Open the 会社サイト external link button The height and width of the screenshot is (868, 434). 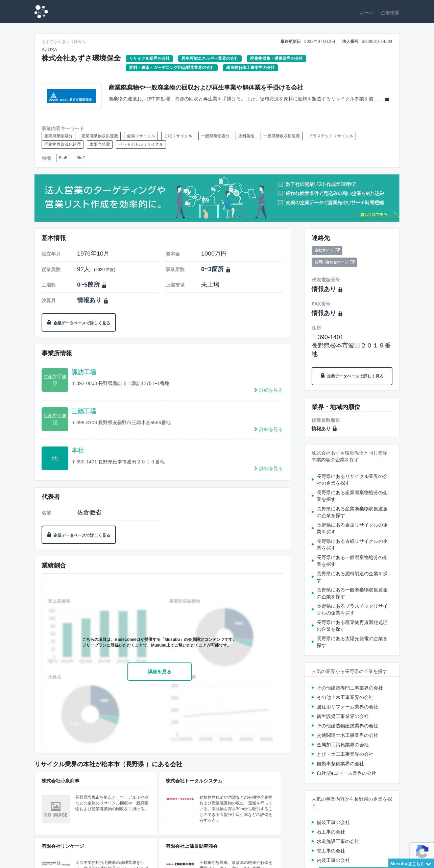327,250
